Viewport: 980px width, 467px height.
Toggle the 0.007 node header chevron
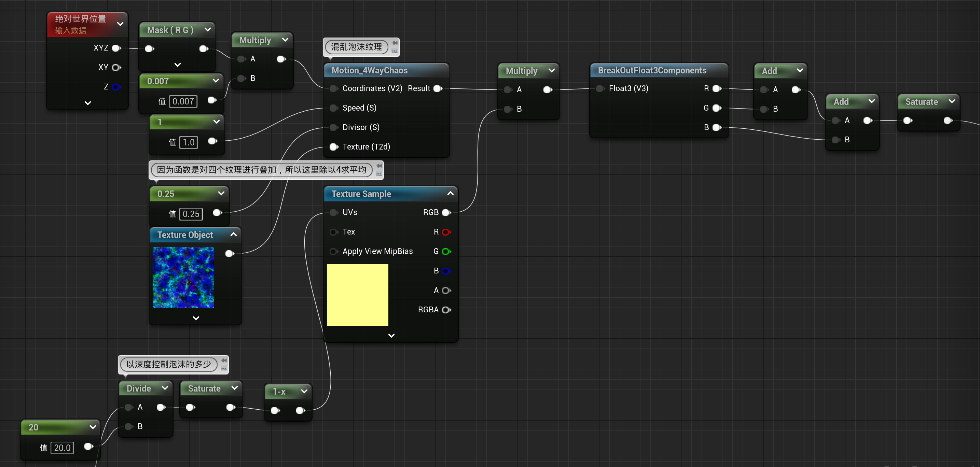(x=216, y=81)
